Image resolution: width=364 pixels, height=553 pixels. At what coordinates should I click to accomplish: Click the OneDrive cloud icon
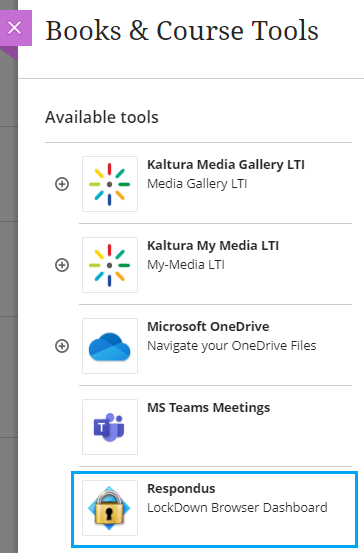point(110,346)
